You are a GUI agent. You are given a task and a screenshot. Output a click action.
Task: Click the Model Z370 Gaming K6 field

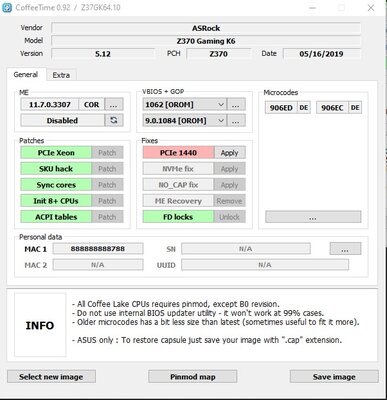pyautogui.click(x=206, y=41)
